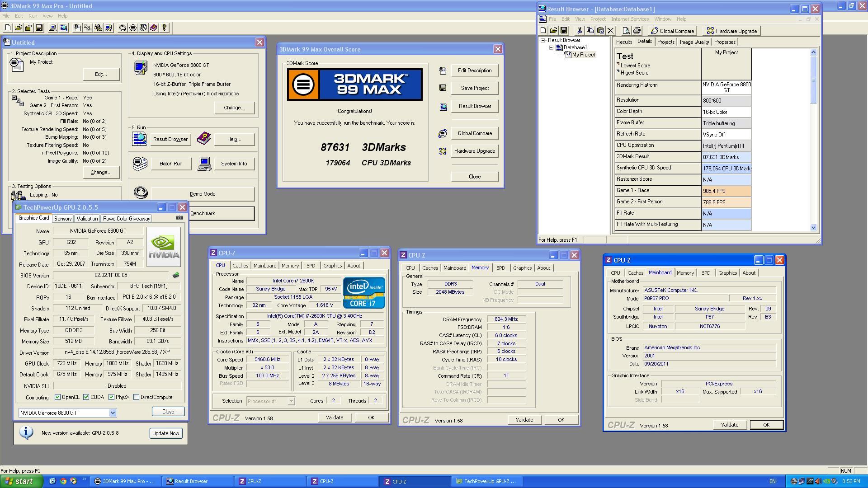Click the 3DMark Result value cell 87,631 3DMarks
Screen dimensions: 868x488
(726, 157)
